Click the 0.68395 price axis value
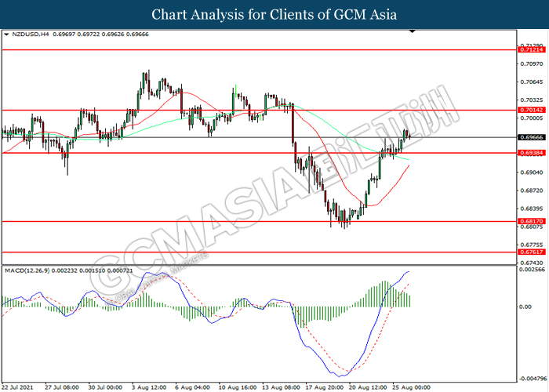 (x=532, y=209)
